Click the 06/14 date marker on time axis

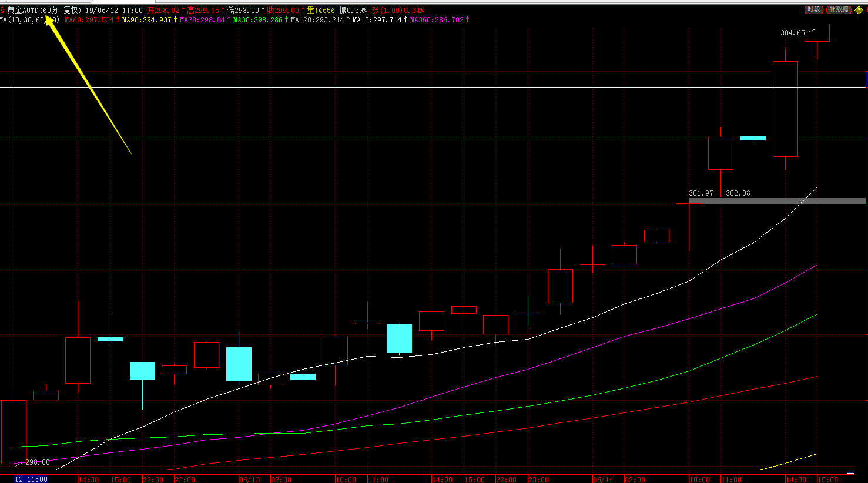602,479
